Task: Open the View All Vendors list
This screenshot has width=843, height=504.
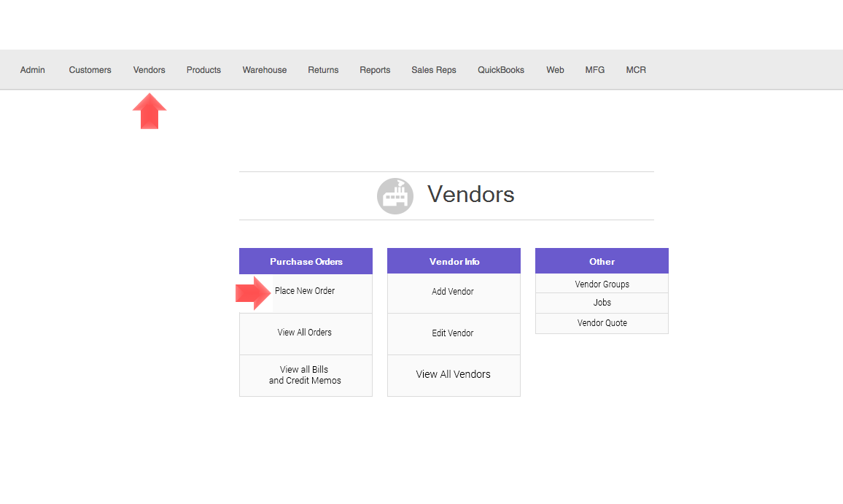Action: pyautogui.click(x=453, y=374)
